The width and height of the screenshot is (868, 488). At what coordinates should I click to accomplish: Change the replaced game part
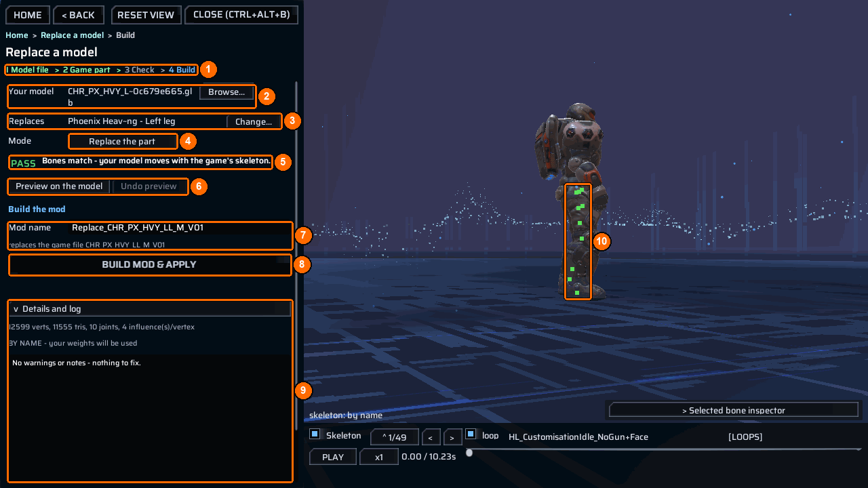(x=254, y=122)
